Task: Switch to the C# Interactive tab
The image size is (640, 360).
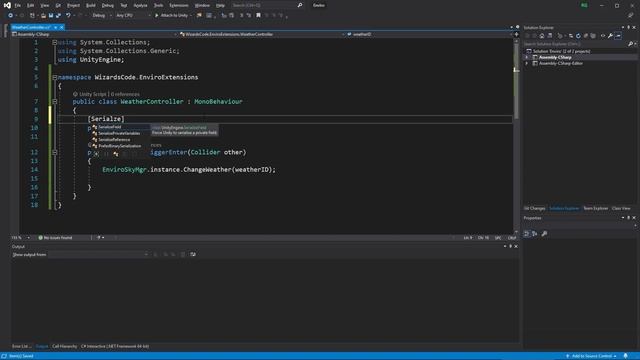Action: pyautogui.click(x=115, y=347)
